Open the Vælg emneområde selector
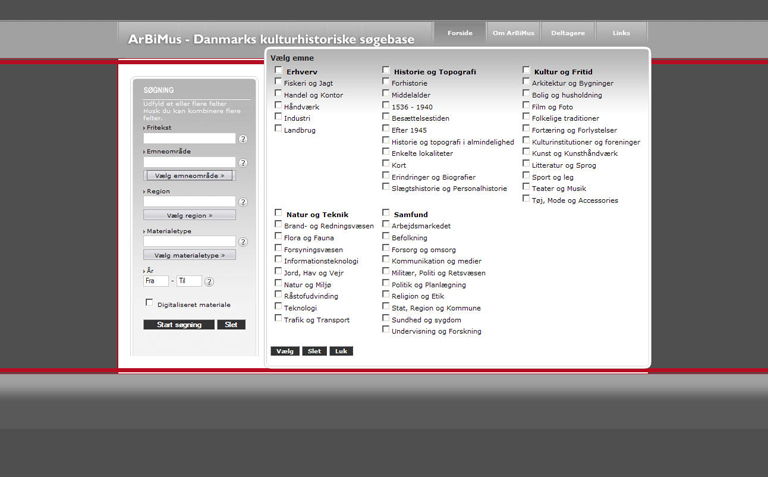 [189, 175]
